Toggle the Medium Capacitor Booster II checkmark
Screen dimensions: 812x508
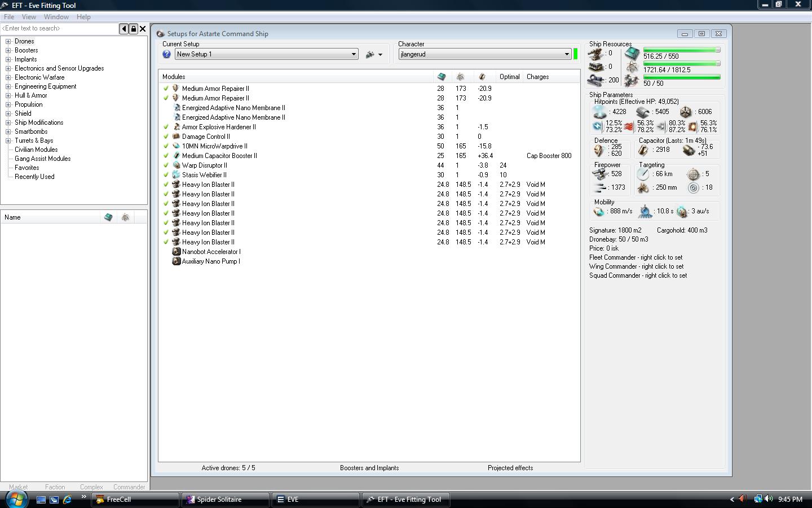tap(166, 156)
